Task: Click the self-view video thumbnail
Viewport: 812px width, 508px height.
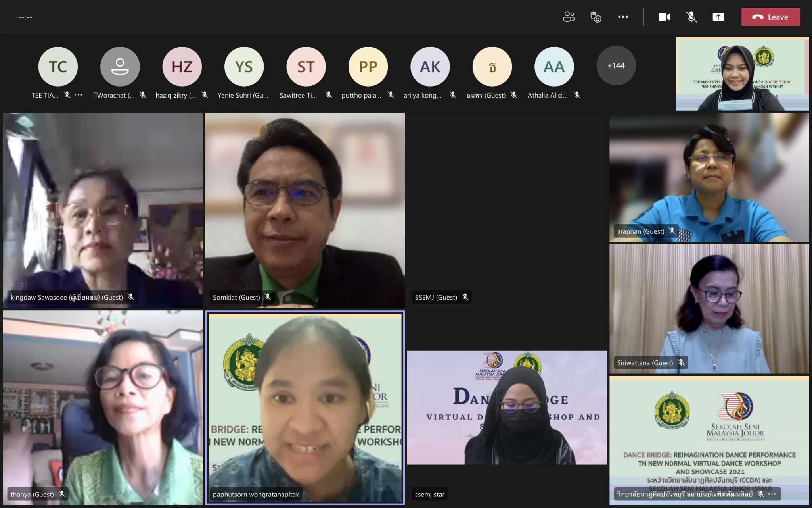Action: click(x=742, y=74)
